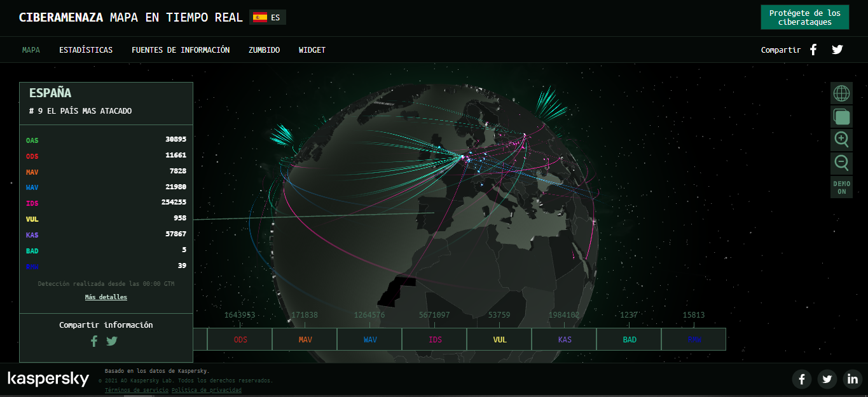868x397 pixels.
Task: Toggle Demo mode off
Action: pyautogui.click(x=841, y=187)
